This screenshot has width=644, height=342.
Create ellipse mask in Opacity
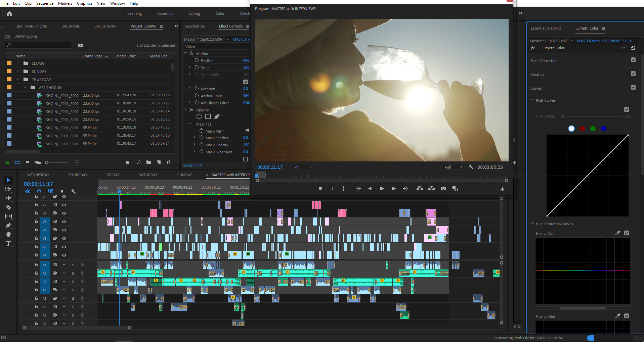[x=199, y=117]
